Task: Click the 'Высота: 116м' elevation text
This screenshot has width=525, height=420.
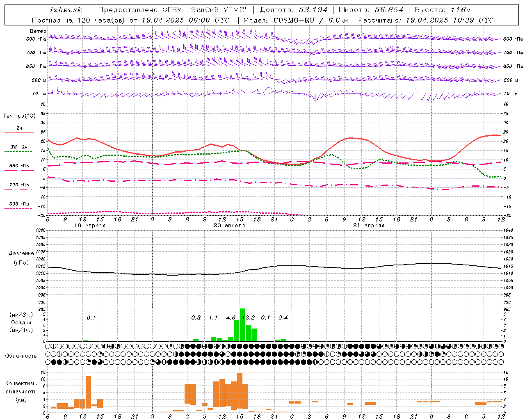Action: click(443, 10)
